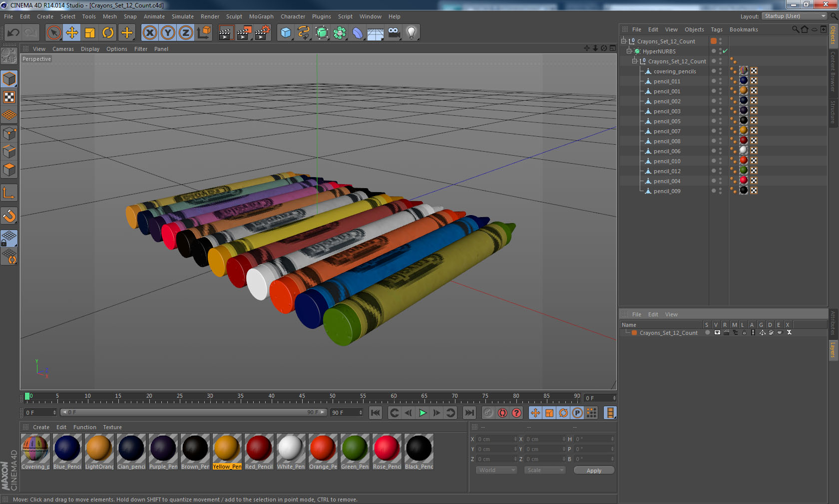Go to end of animation
Viewport: 839px width, 504px height.
pyautogui.click(x=469, y=413)
